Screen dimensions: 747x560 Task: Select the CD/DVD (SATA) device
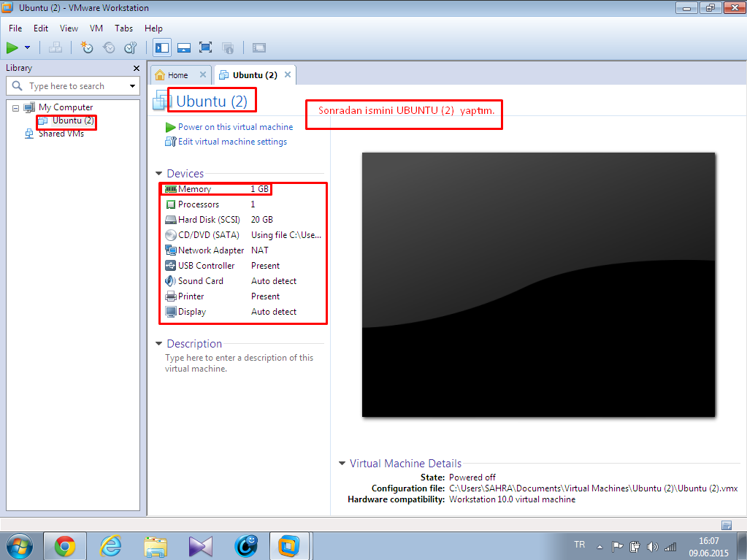243,235
